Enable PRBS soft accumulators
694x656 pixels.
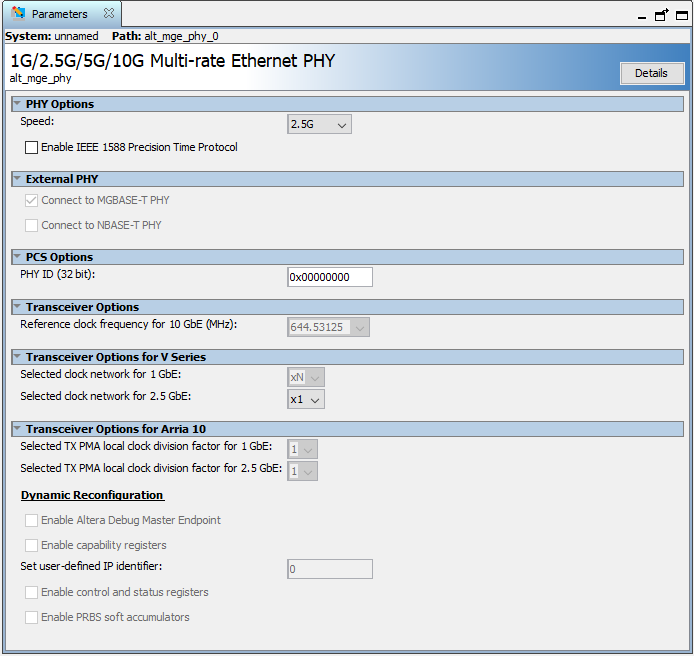point(31,617)
